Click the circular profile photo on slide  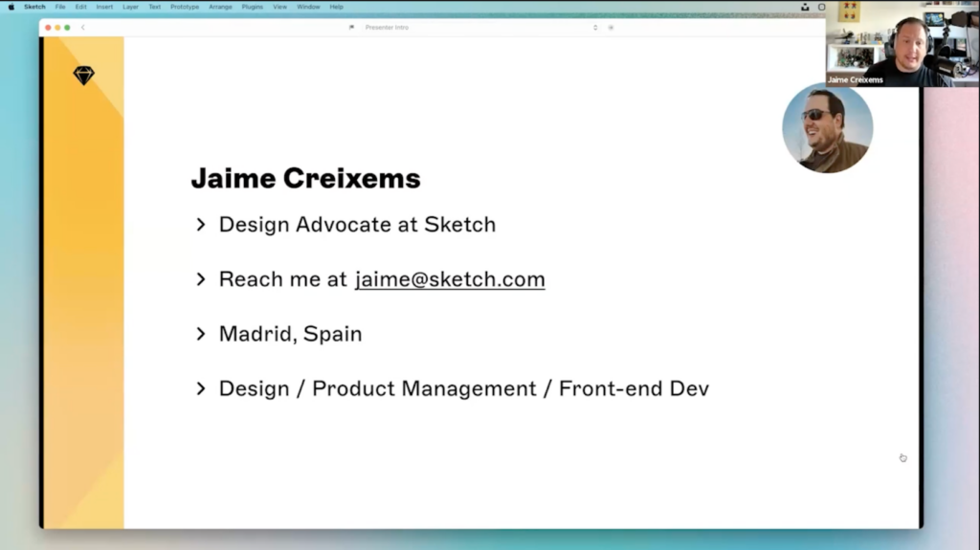point(828,128)
